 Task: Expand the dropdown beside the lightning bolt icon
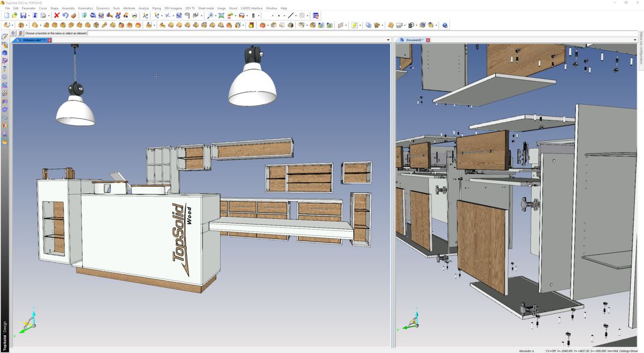point(360,25)
